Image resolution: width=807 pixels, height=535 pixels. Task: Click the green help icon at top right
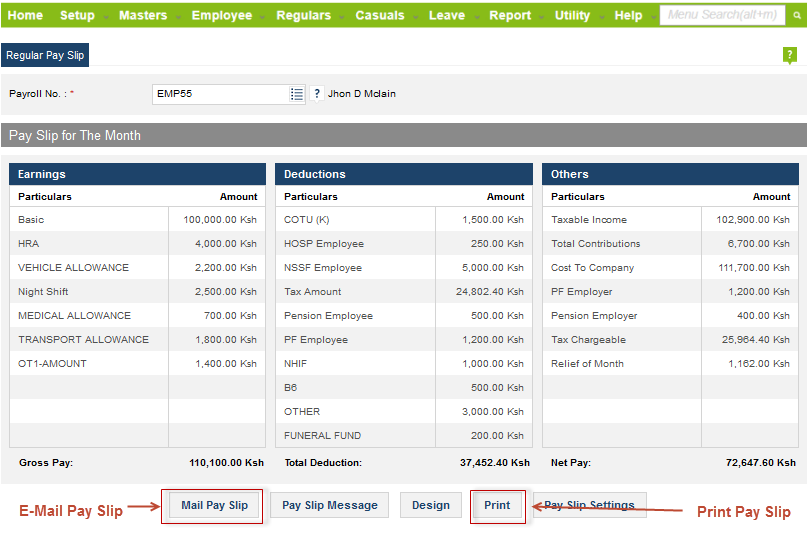click(x=789, y=55)
